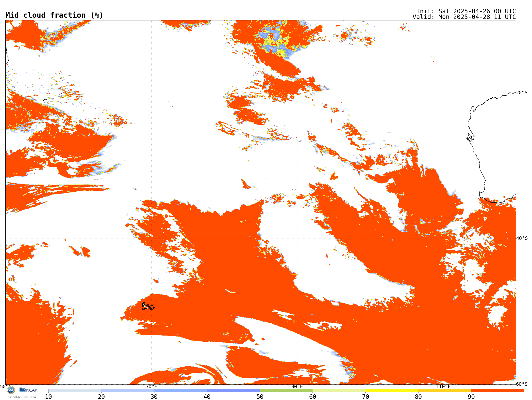Click the 20°S latitude label
532x400 pixels.
click(522, 93)
